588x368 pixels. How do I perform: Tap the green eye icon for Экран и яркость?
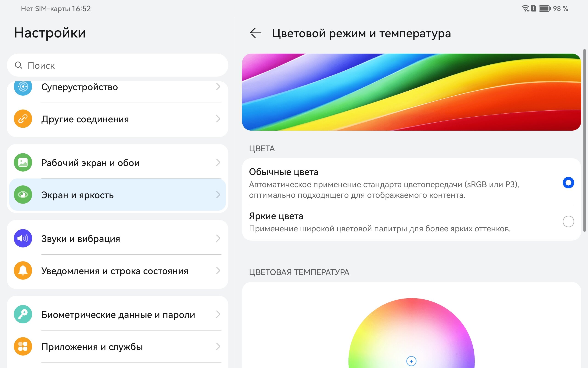tap(23, 195)
